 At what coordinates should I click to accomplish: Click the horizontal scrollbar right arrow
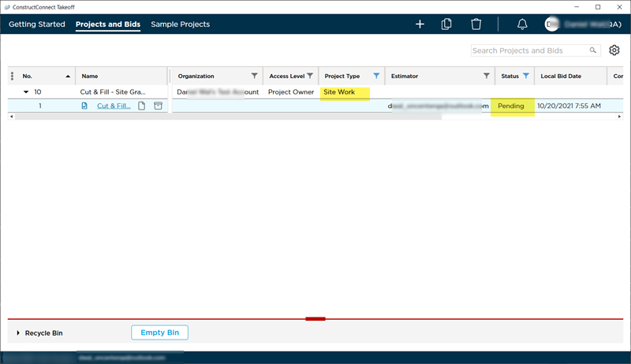pos(619,117)
